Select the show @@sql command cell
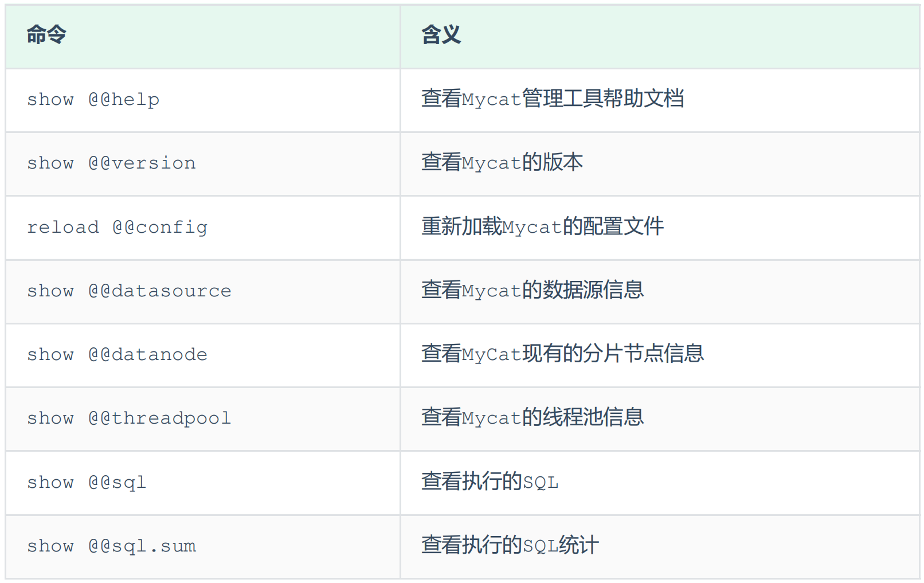 pyautogui.click(x=87, y=483)
